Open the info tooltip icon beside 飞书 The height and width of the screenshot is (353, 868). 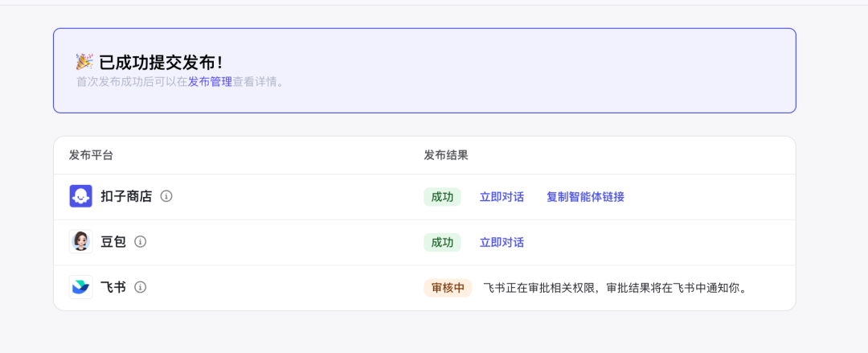tap(141, 287)
